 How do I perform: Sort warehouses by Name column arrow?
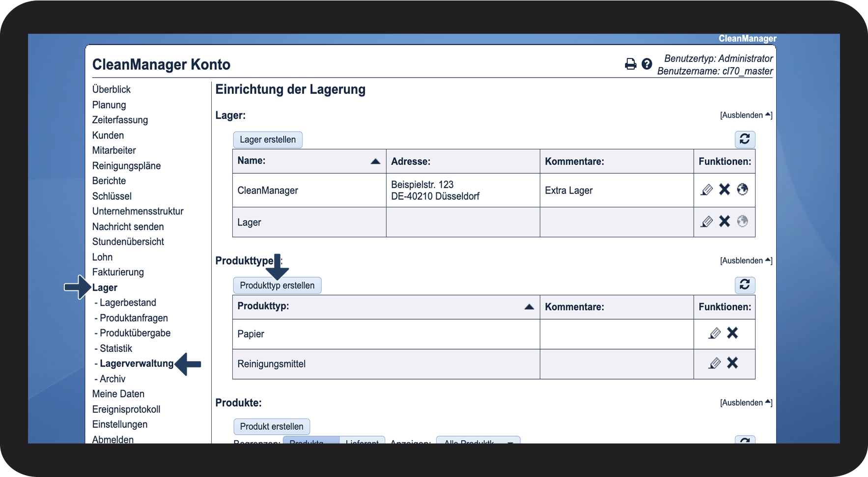(375, 161)
